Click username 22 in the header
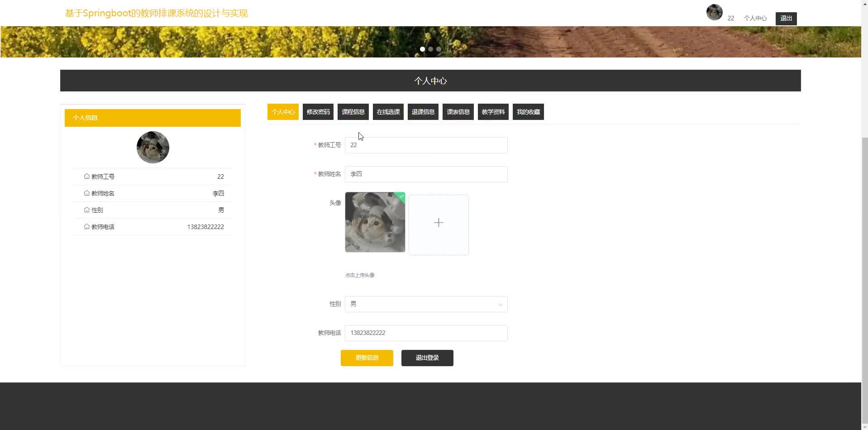Image resolution: width=868 pixels, height=430 pixels. [731, 19]
